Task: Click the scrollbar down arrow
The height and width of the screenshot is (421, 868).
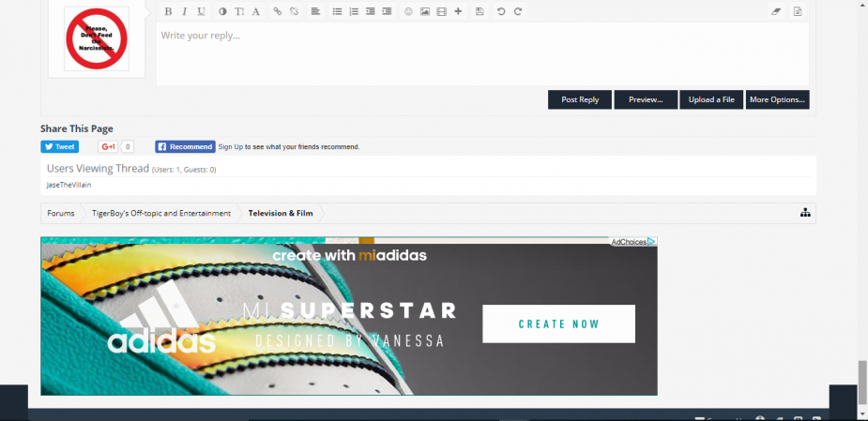Action: coord(862,414)
